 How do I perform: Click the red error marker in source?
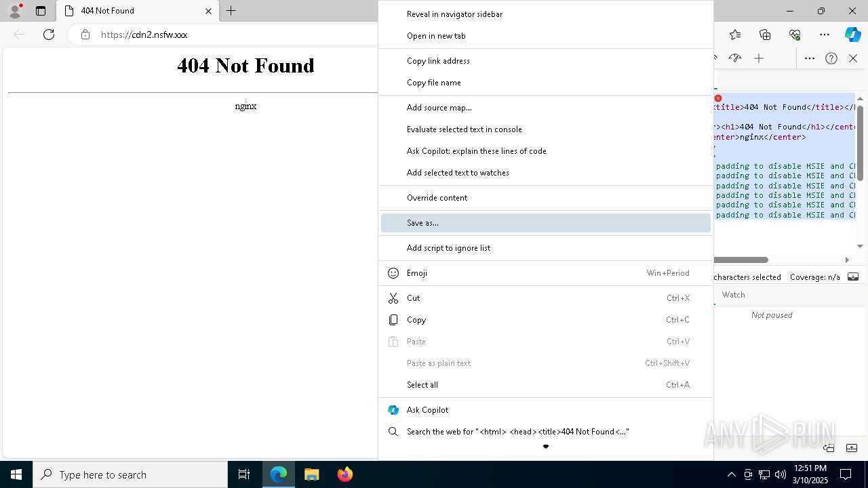click(x=718, y=98)
